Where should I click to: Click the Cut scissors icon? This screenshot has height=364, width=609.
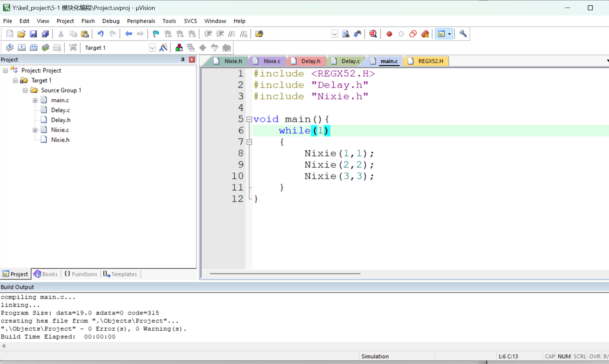pyautogui.click(x=61, y=34)
